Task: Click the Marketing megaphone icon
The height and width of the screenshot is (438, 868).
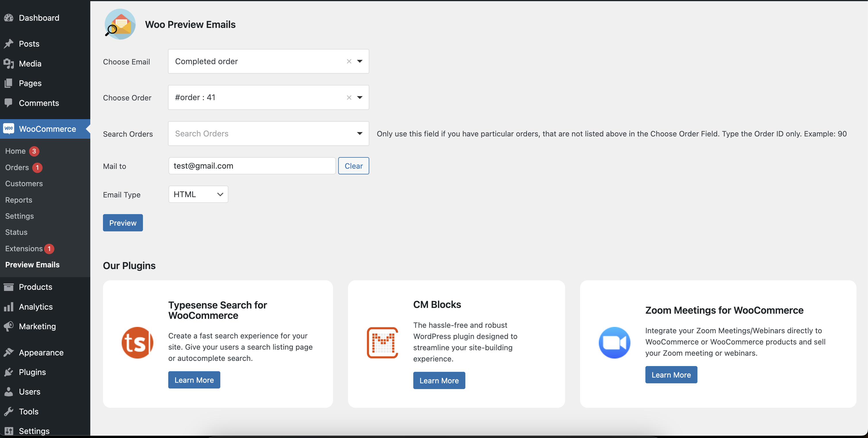Action: coord(9,326)
